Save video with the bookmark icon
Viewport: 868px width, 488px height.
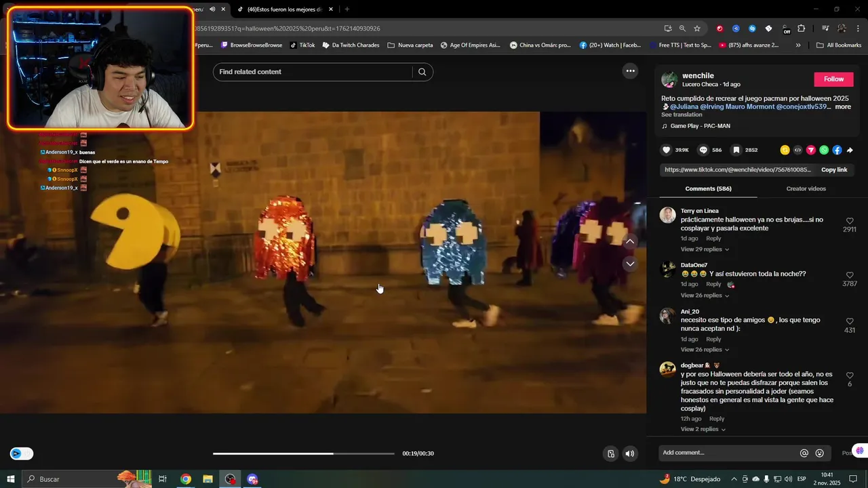736,150
